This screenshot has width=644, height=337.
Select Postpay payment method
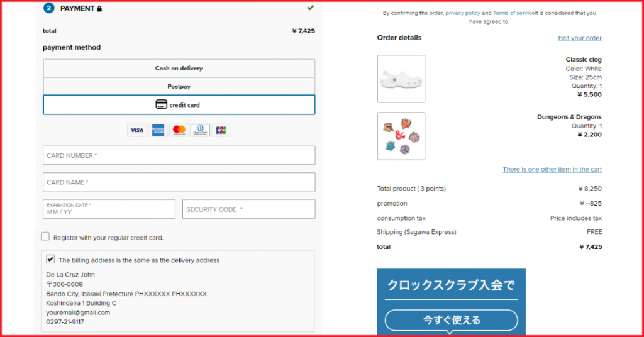(x=179, y=86)
